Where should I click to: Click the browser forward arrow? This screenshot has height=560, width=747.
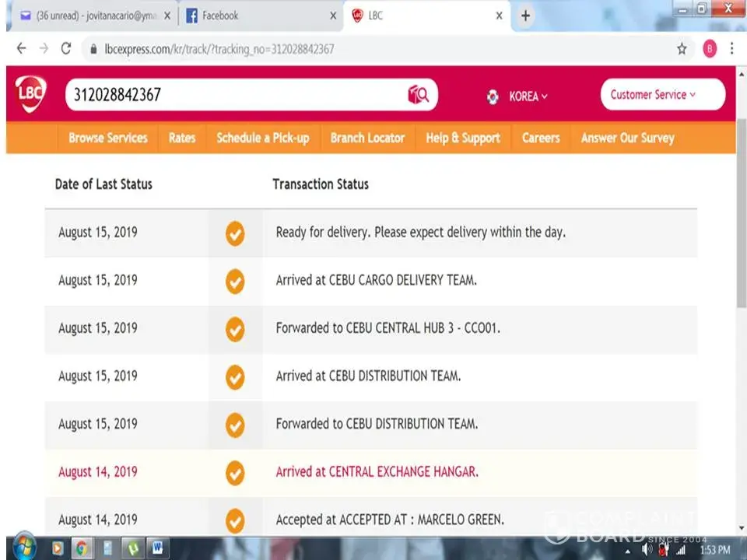coord(44,48)
